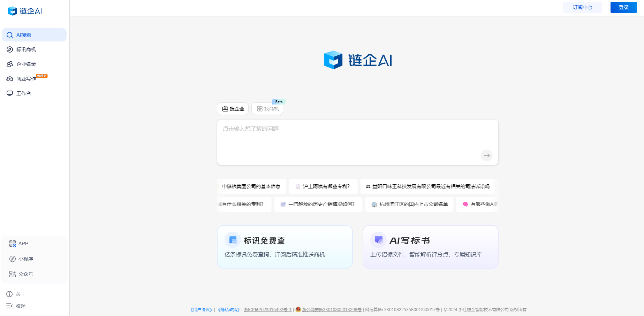Switch to the 找商机 tab
Image resolution: width=644 pixels, height=316 pixels.
click(x=267, y=109)
